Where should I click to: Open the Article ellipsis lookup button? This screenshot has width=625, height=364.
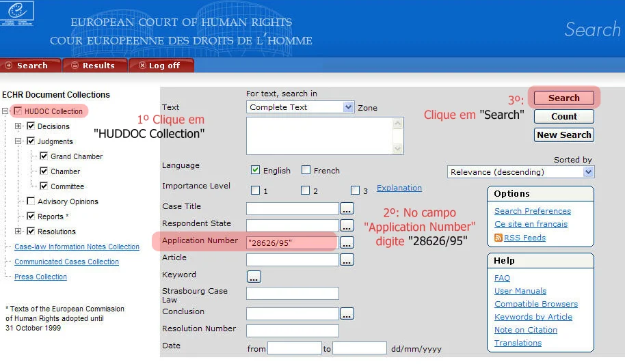click(x=347, y=260)
